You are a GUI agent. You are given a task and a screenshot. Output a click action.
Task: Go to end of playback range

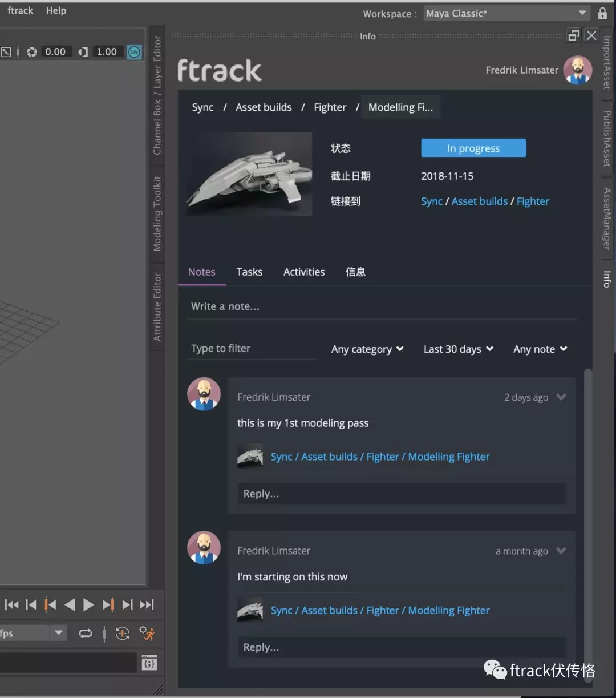point(147,605)
